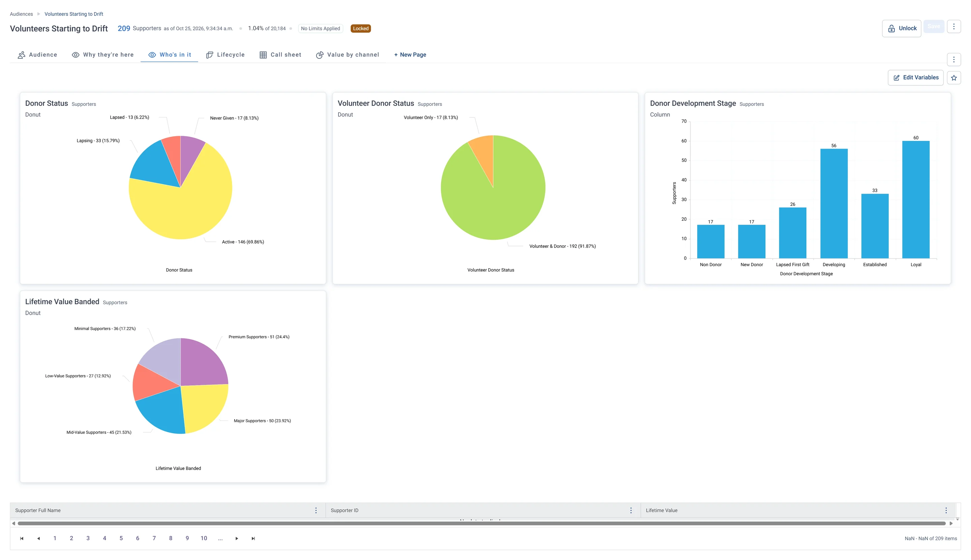This screenshot has width=971, height=560.
Task: Jump to last page of table
Action: pos(253,538)
